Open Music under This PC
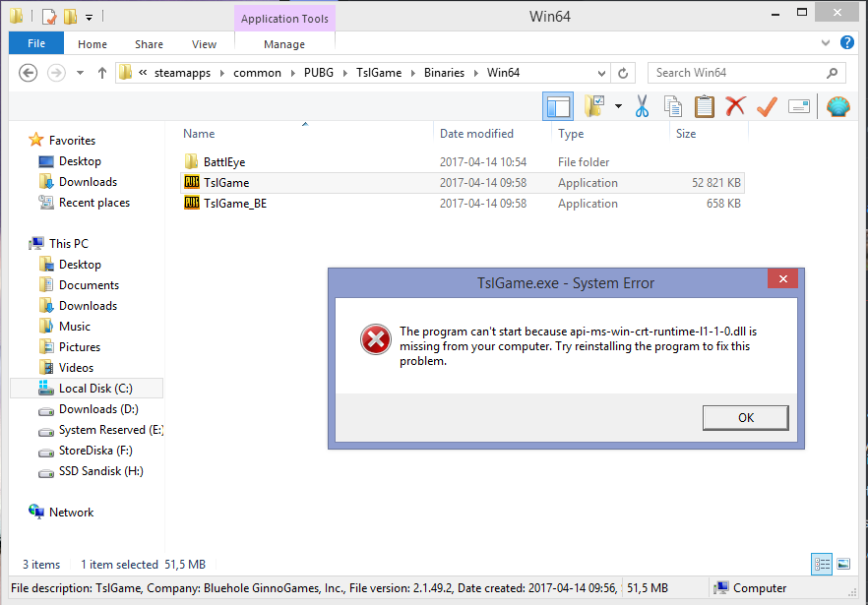 tap(74, 327)
